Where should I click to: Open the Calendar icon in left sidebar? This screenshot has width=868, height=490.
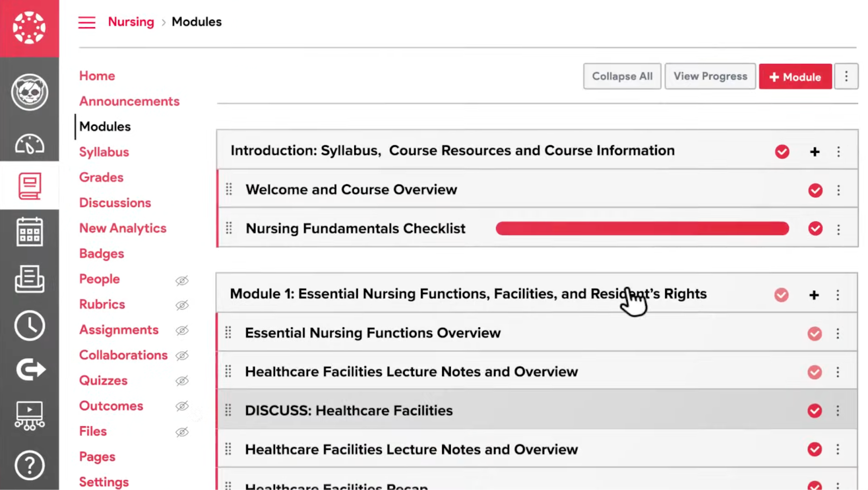click(29, 231)
